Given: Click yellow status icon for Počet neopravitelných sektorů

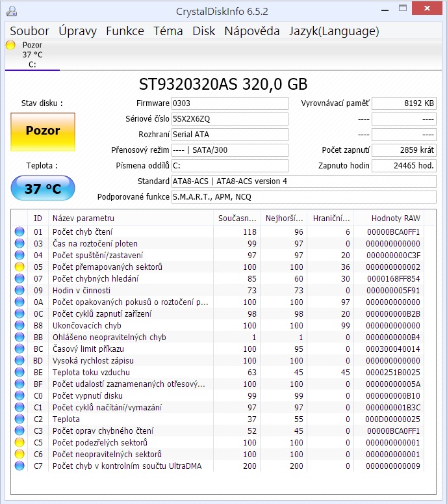Looking at the screenshot, I should [x=19, y=454].
